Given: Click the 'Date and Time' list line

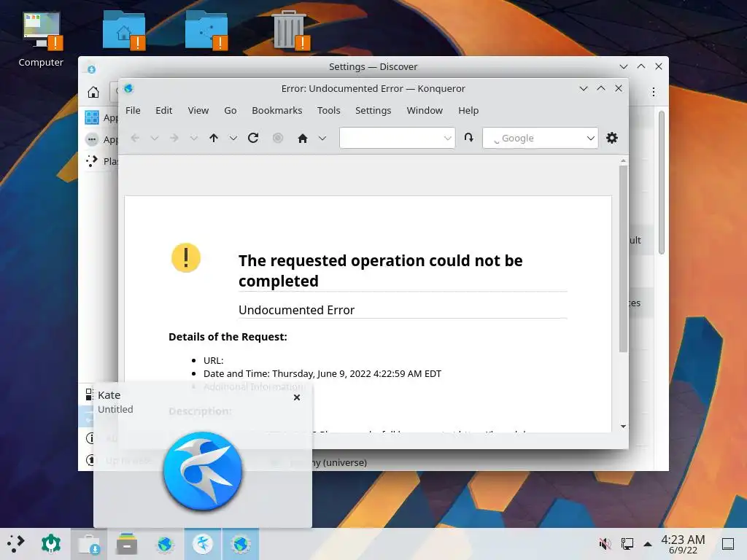Looking at the screenshot, I should [x=322, y=374].
